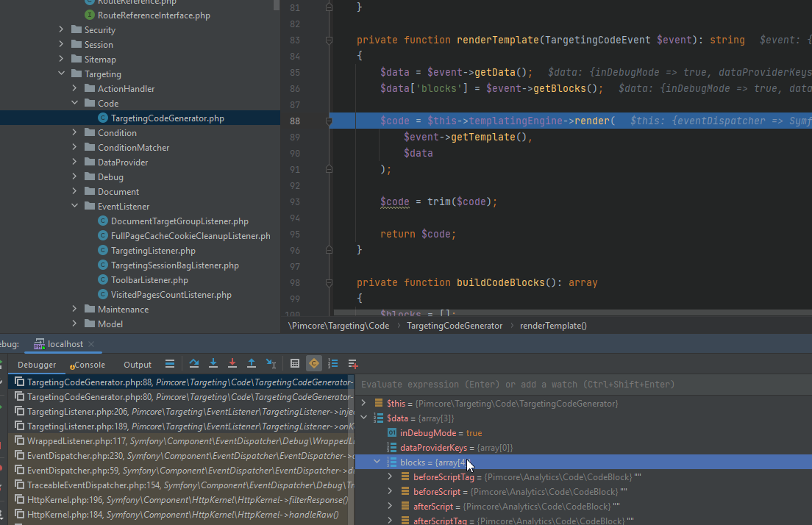Click the red Force Step Into icon
812x525 pixels.
(x=232, y=363)
